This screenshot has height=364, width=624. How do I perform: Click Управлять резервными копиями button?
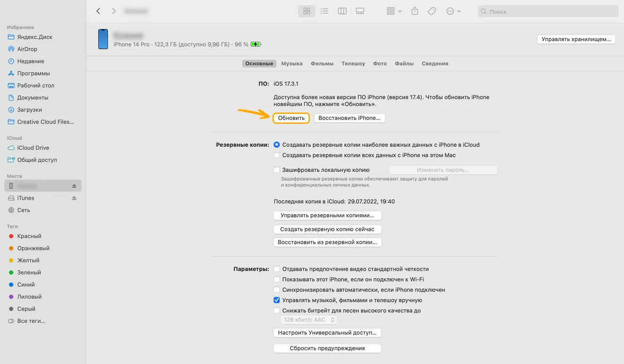(x=327, y=215)
